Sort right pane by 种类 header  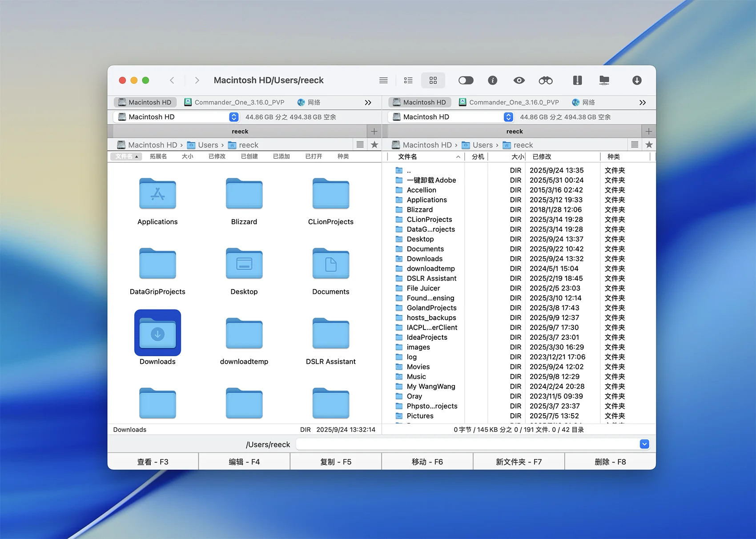[625, 157]
